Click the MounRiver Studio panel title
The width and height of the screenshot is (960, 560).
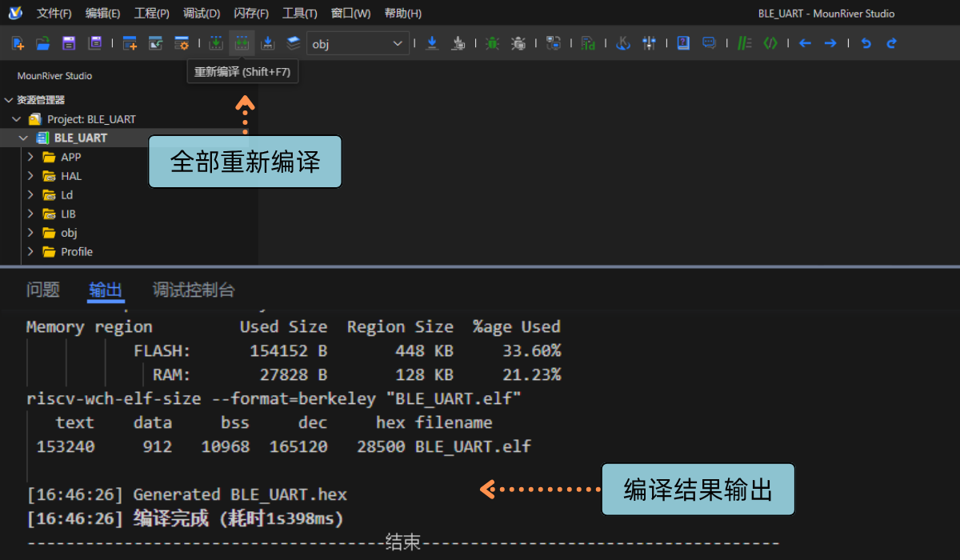tap(54, 76)
